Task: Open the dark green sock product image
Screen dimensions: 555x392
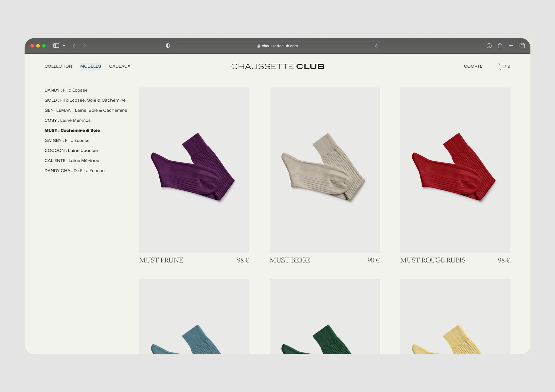Action: pyautogui.click(x=325, y=316)
